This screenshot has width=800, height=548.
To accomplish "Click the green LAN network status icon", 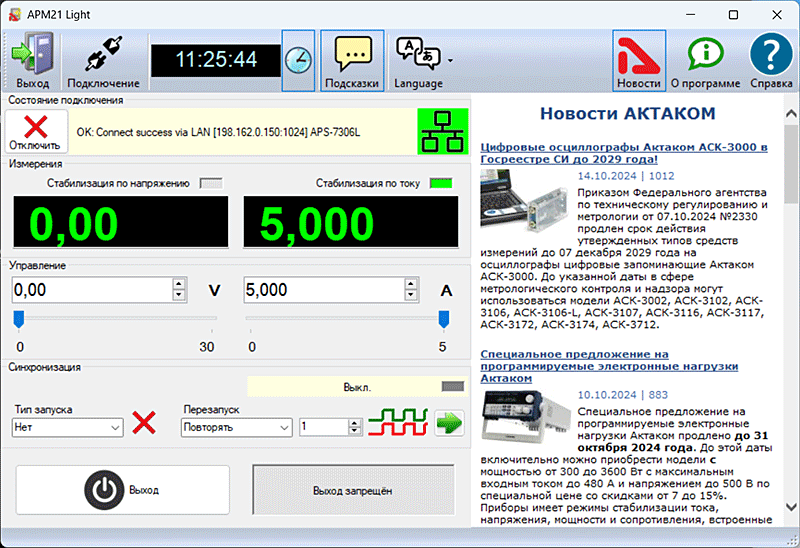I will click(x=442, y=132).
